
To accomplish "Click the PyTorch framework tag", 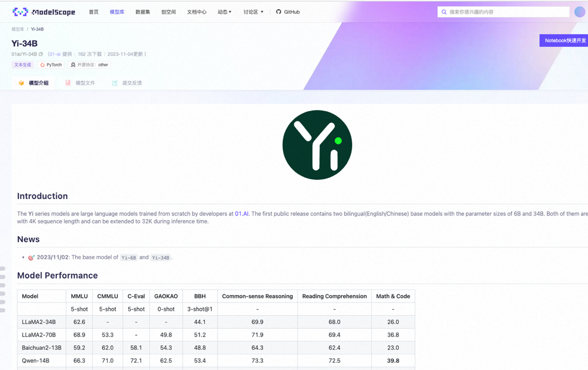I will (51, 65).
